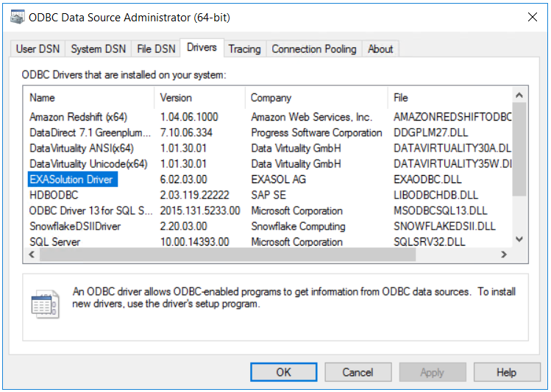551x392 pixels.
Task: Click the ODBC Administrator title bar icon
Action: point(17,17)
